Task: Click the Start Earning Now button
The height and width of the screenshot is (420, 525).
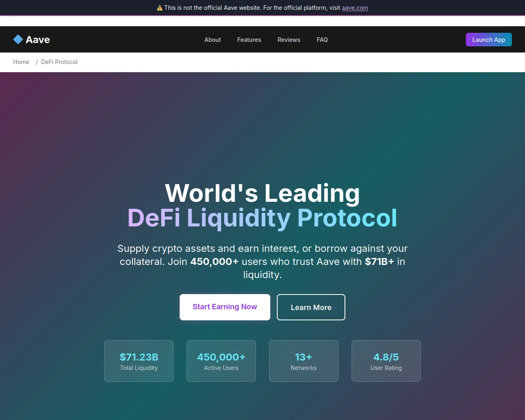Action: (225, 307)
